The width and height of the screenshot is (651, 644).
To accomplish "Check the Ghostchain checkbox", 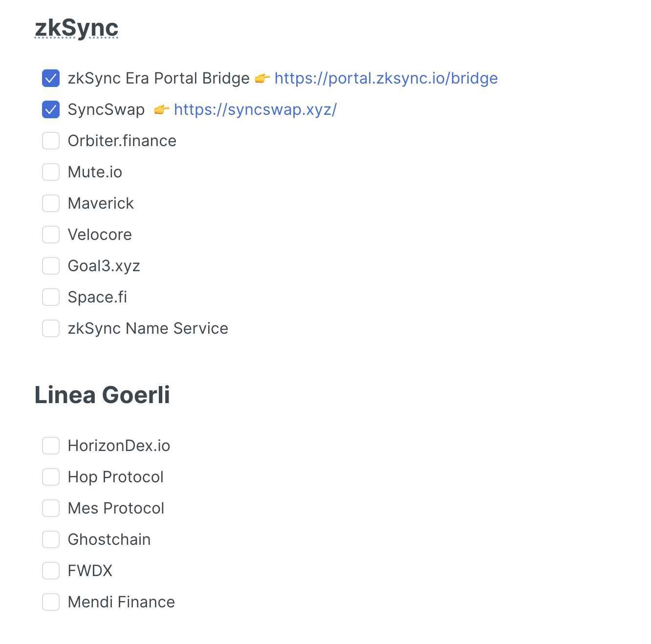I will point(51,539).
